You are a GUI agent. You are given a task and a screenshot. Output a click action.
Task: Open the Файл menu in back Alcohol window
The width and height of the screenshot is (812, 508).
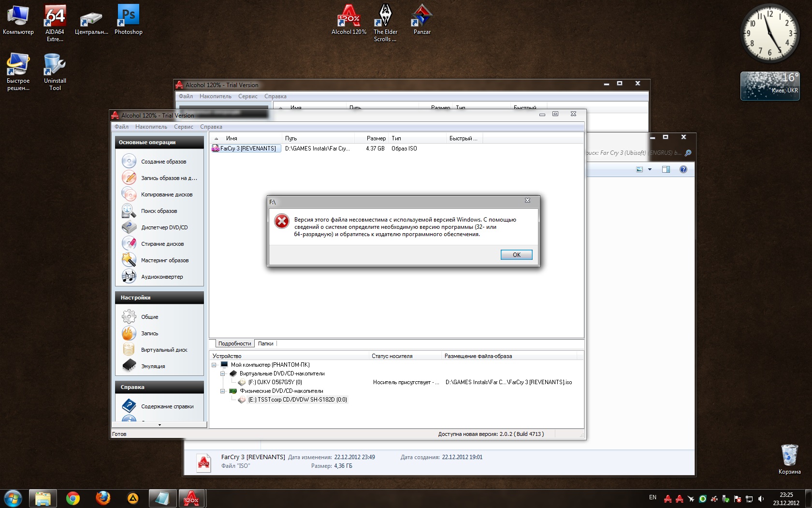tap(186, 96)
